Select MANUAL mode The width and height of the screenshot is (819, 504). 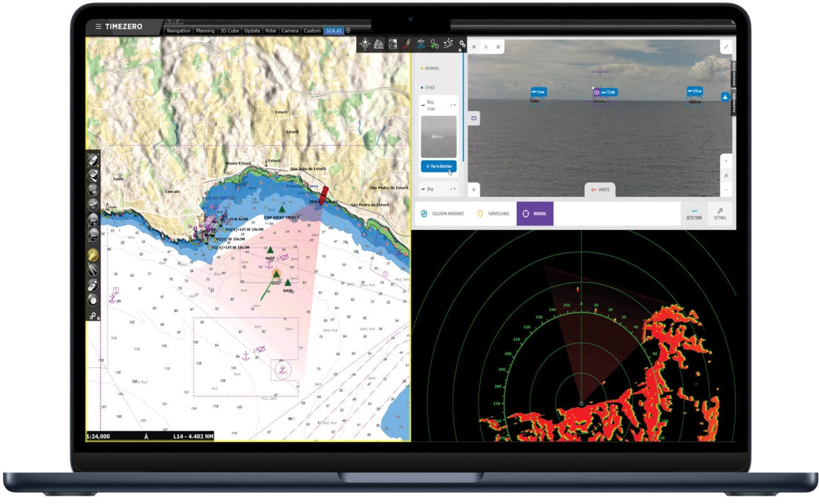point(534,213)
